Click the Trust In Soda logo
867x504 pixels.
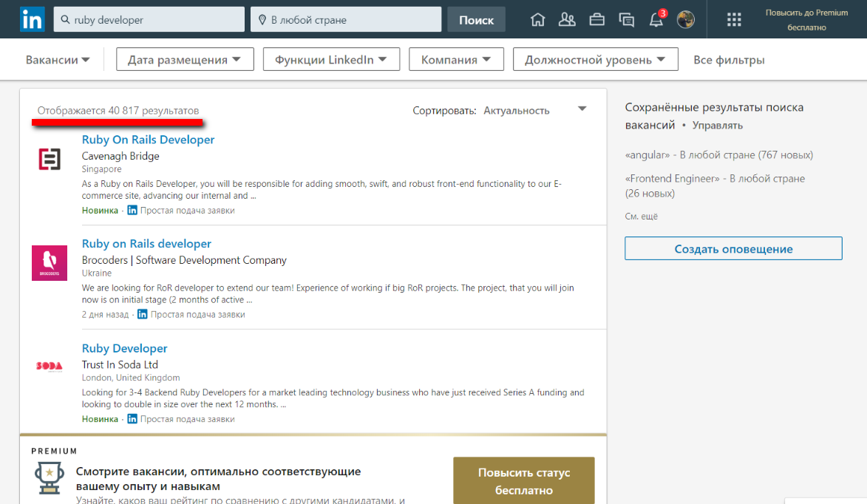click(50, 367)
